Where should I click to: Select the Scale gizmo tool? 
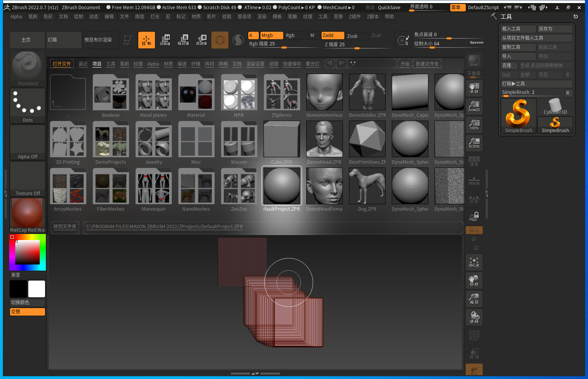pyautogui.click(x=183, y=40)
